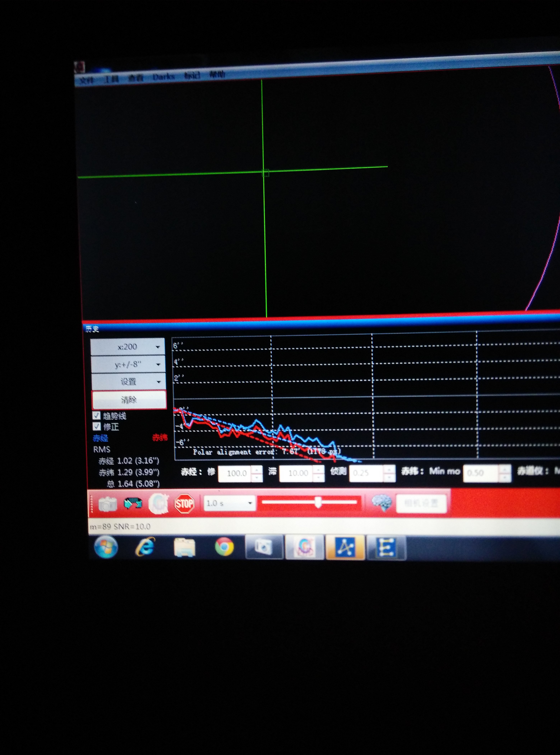Launch Google Chrome from the taskbar
The image size is (560, 755).
[x=224, y=547]
